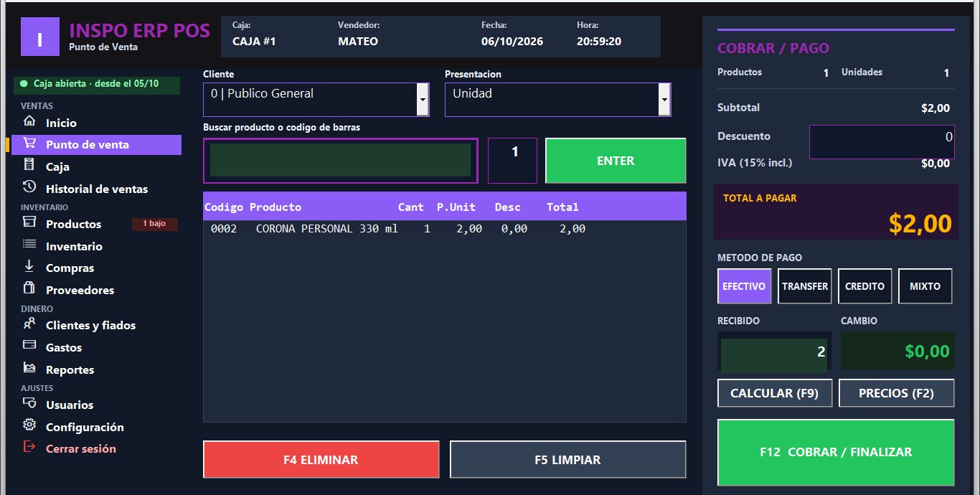Click the product barcode search field

tap(340, 161)
